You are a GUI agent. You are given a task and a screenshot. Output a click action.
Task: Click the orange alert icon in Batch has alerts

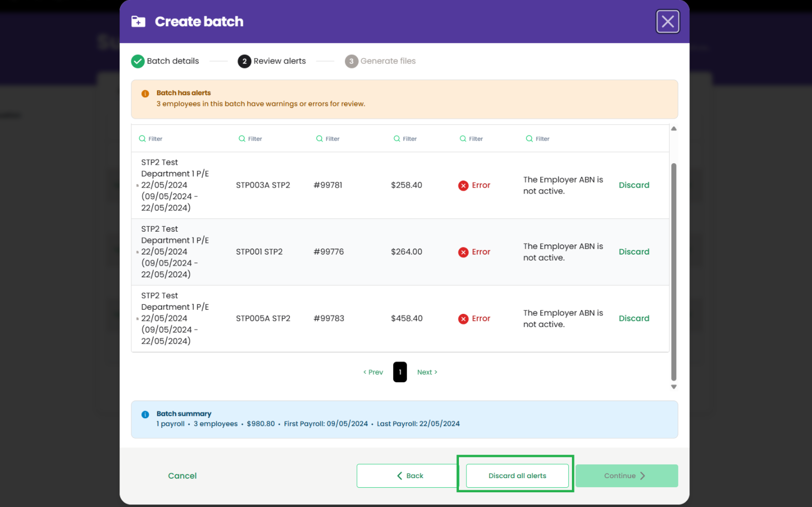click(145, 93)
